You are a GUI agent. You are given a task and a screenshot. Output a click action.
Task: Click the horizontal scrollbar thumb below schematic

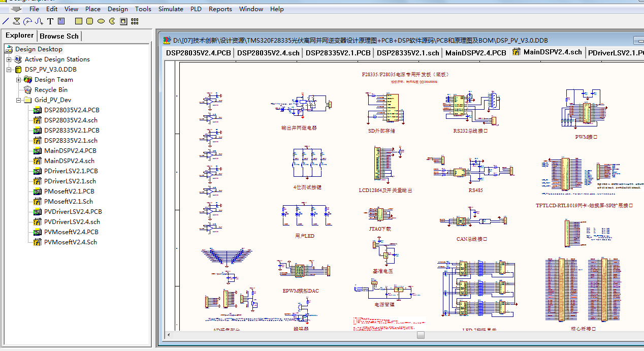pyautogui.click(x=421, y=335)
